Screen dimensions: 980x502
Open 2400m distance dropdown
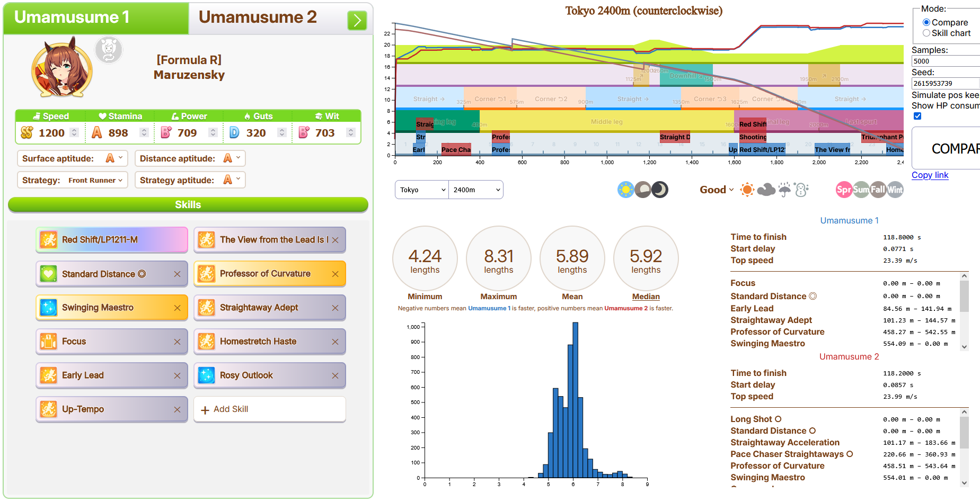476,190
